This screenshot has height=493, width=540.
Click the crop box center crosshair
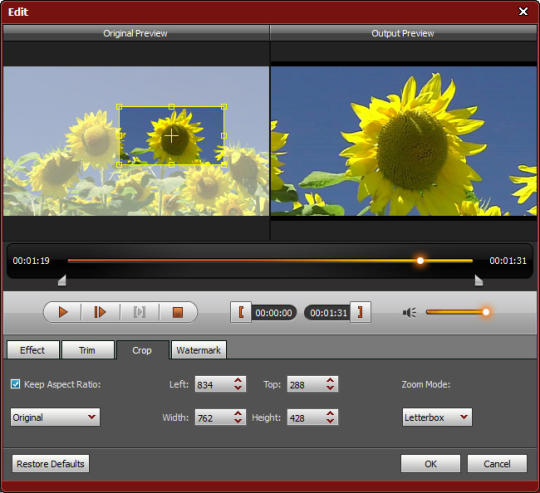point(171,136)
